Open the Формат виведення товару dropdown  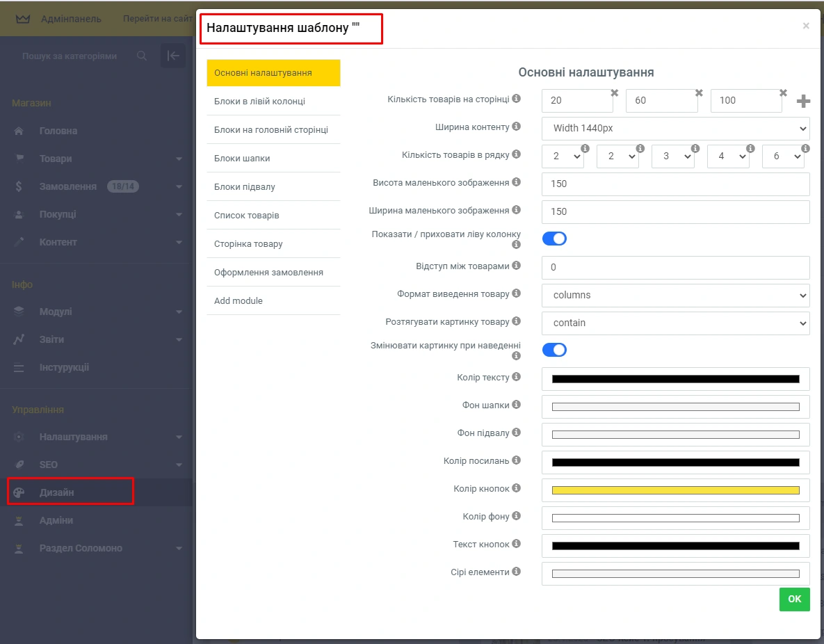point(675,295)
